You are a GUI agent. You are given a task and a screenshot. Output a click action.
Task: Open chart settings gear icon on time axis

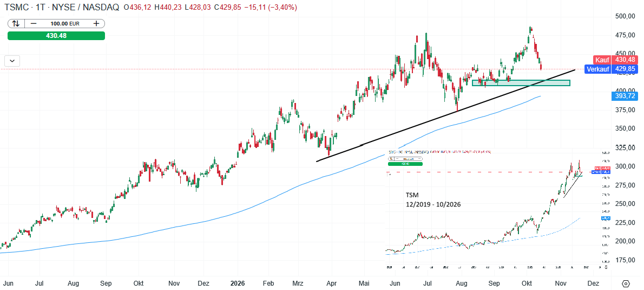(x=626, y=283)
